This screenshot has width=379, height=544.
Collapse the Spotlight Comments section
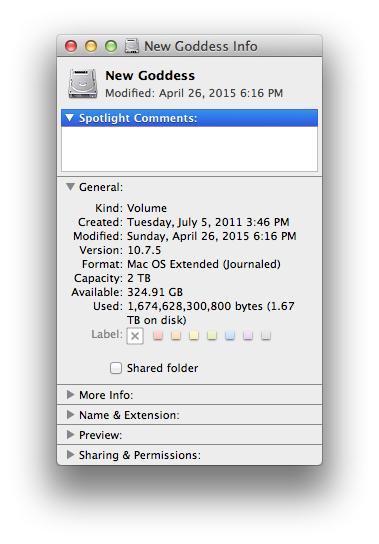tap(70, 118)
